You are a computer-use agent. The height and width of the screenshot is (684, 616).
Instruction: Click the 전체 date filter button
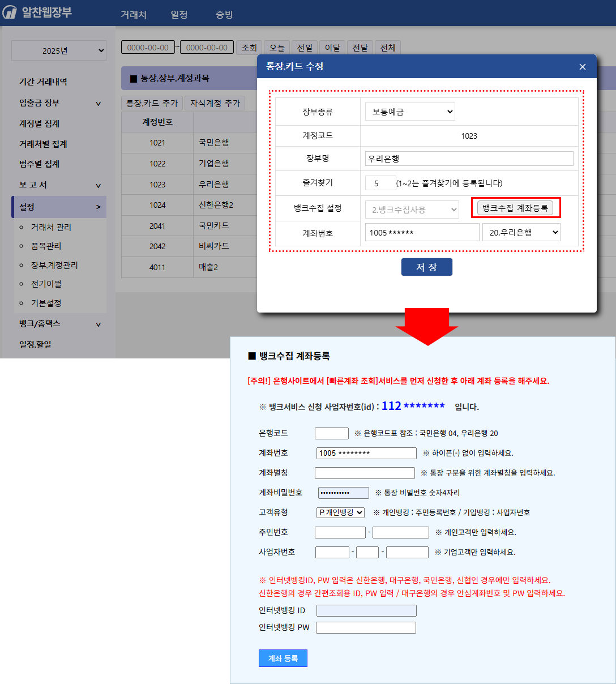pos(388,48)
